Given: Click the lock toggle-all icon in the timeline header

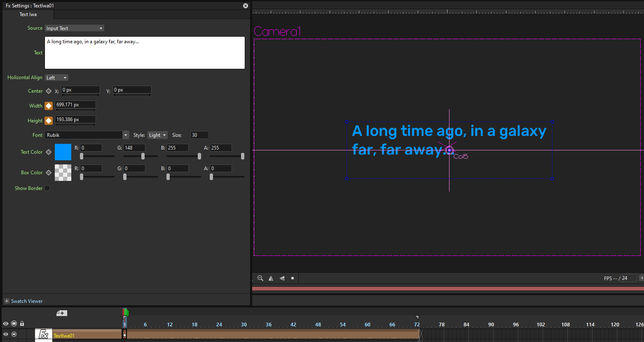Looking at the screenshot, I should pos(22,324).
